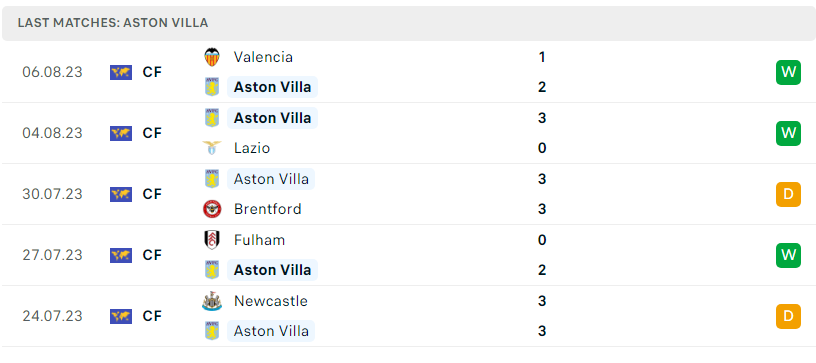This screenshot has width=816, height=363.
Task: Click the Fulham club crest icon
Action: pos(212,240)
